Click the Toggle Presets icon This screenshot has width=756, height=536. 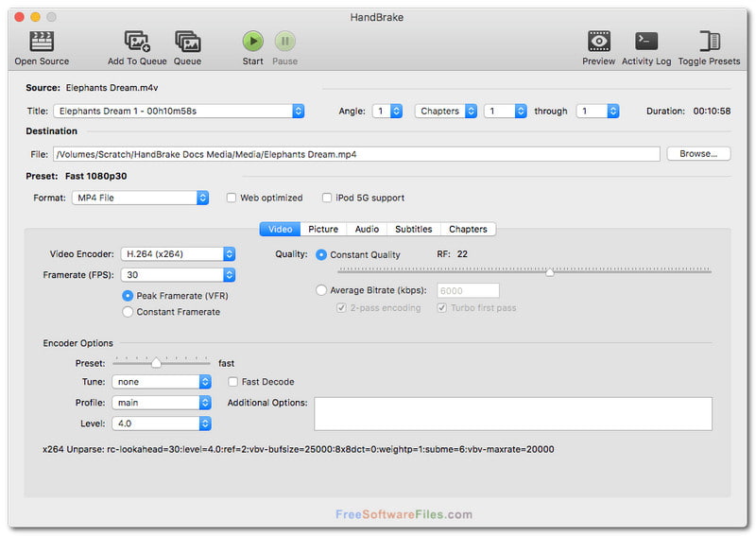pyautogui.click(x=709, y=42)
